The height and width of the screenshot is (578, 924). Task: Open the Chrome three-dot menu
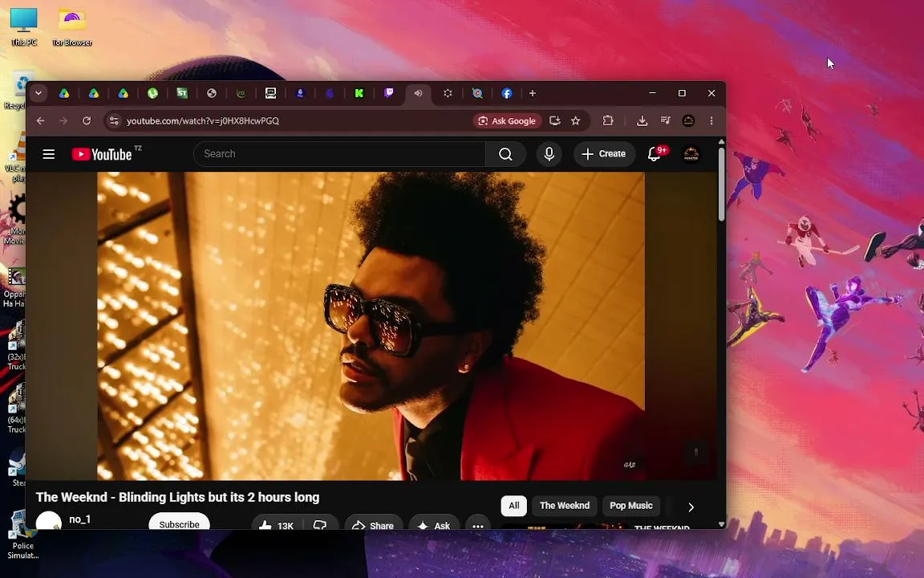pyautogui.click(x=711, y=121)
